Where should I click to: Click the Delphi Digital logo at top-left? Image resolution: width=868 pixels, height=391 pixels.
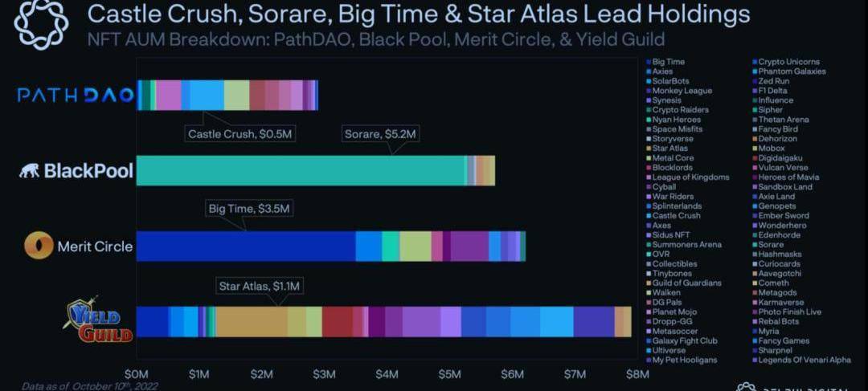tap(42, 24)
